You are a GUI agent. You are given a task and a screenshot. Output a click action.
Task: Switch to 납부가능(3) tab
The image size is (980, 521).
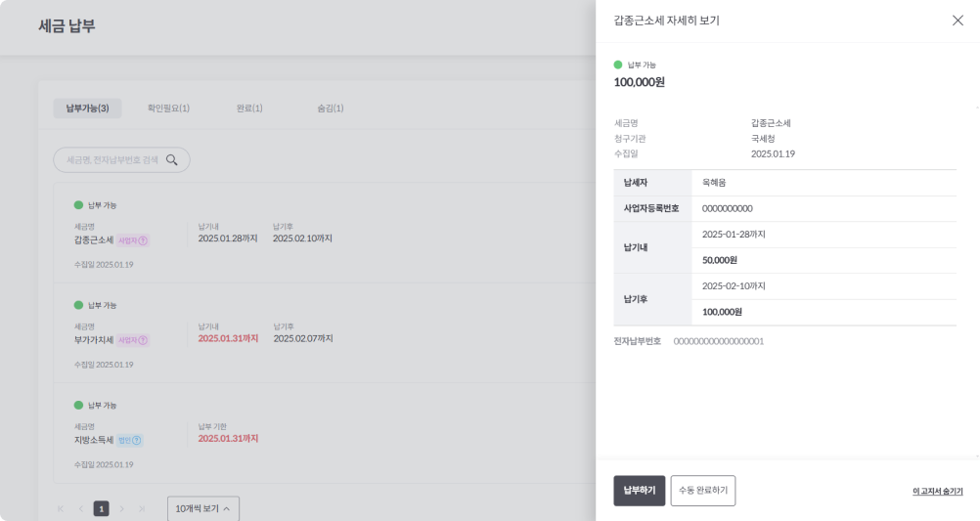tap(87, 109)
